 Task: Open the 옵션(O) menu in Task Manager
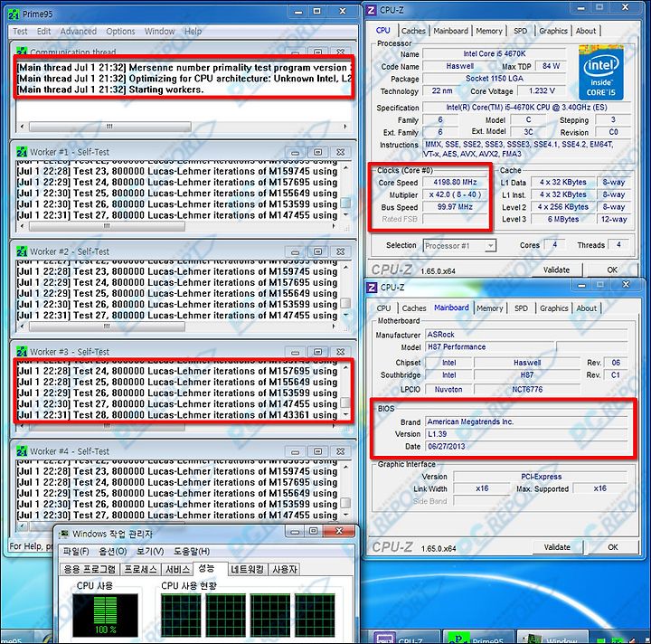[x=112, y=552]
